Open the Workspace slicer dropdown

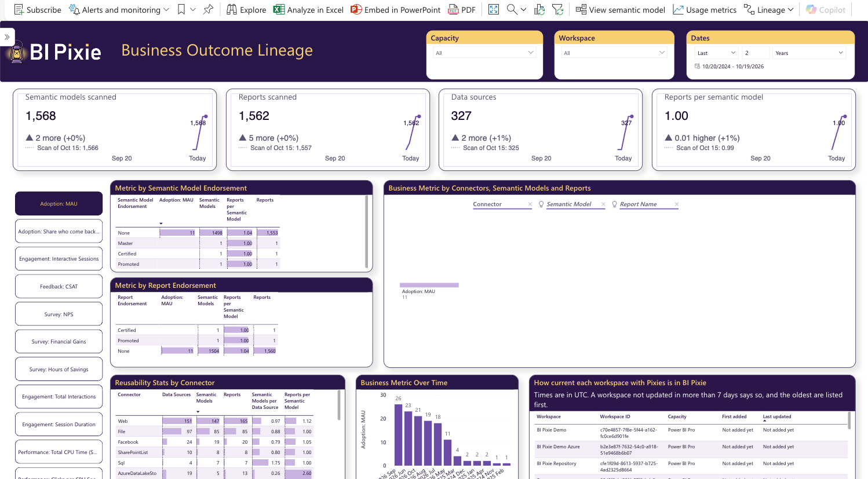point(614,53)
